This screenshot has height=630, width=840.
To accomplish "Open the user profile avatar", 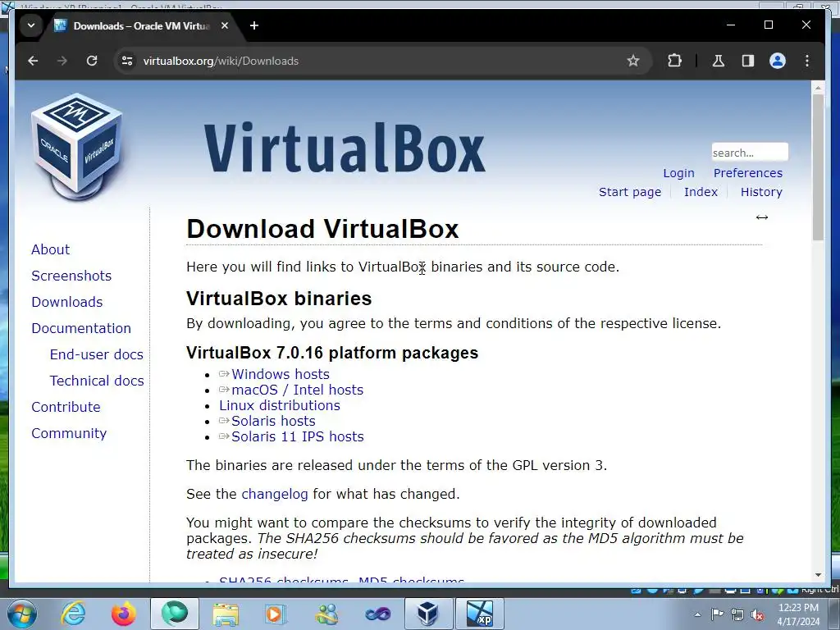I will (778, 61).
